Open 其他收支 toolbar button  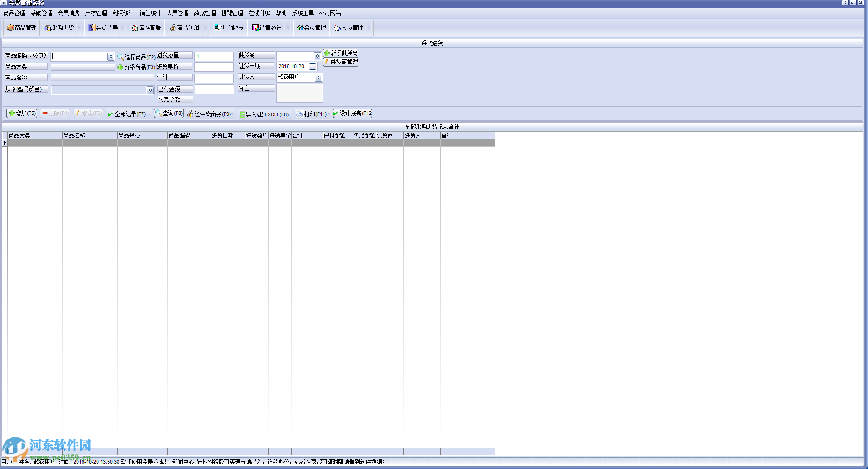(229, 28)
